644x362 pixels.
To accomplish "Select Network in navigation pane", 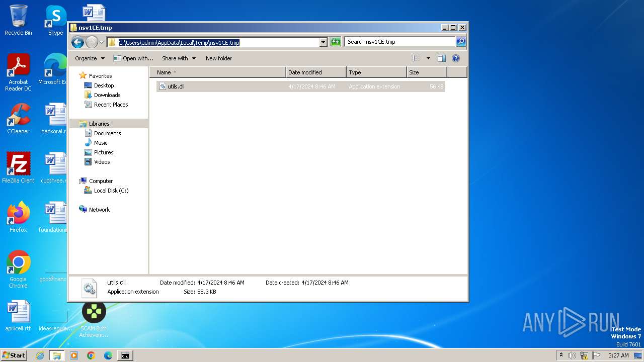I will pos(99,210).
